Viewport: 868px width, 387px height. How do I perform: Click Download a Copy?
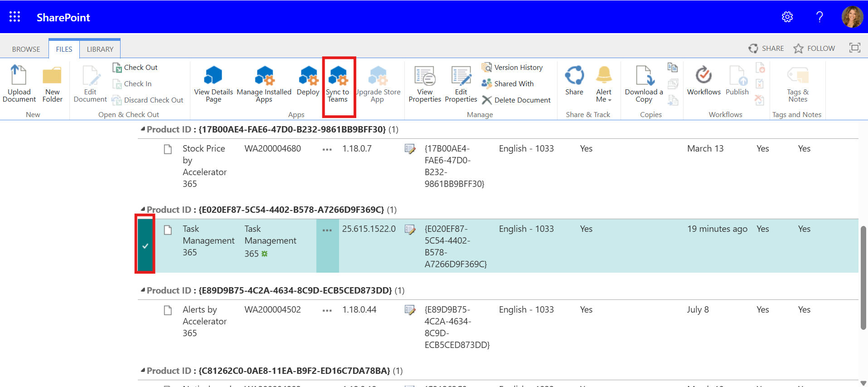644,84
